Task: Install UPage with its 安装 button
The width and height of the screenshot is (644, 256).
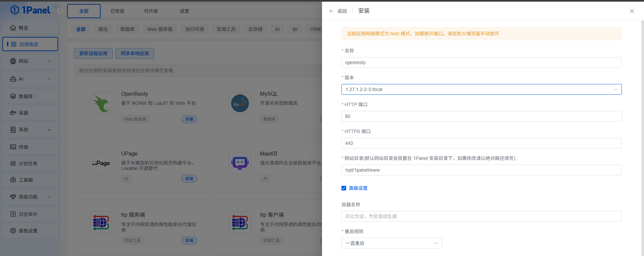Action: click(x=189, y=179)
